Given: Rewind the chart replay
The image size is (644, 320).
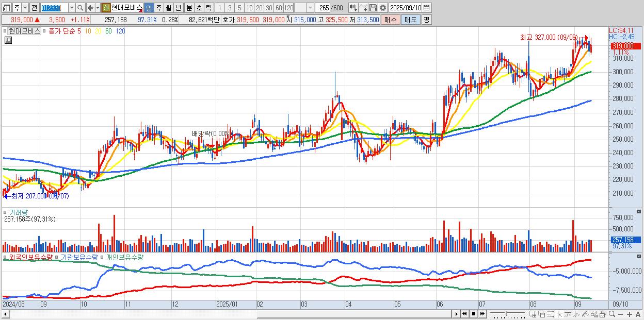Looking at the screenshot, I should point(464,314).
